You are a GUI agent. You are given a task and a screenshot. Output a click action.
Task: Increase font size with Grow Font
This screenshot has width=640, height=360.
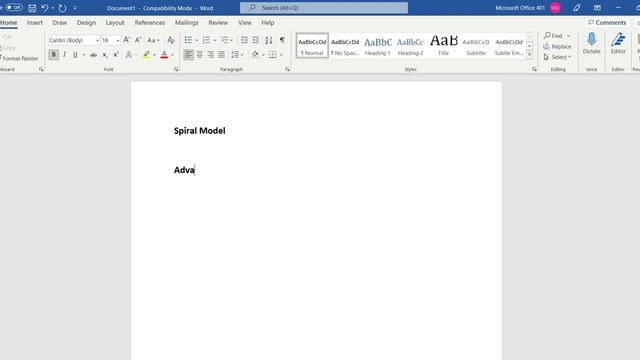(127, 40)
